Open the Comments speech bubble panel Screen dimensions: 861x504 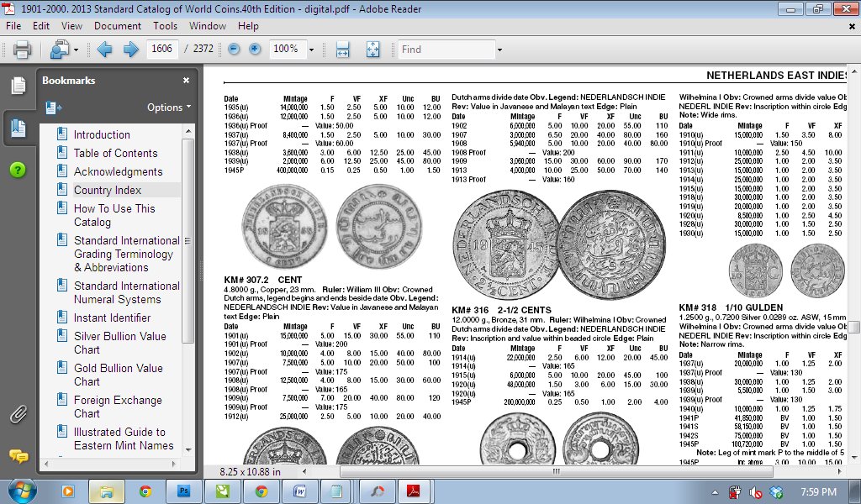pyautogui.click(x=18, y=456)
